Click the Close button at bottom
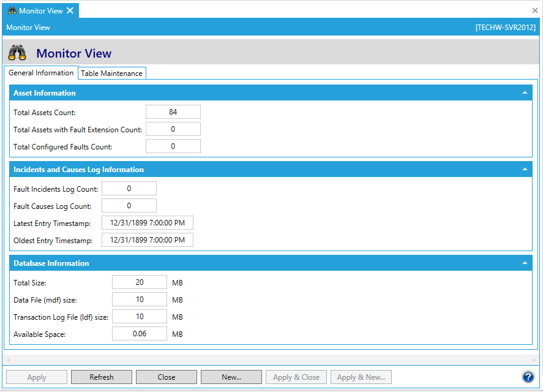 point(167,377)
